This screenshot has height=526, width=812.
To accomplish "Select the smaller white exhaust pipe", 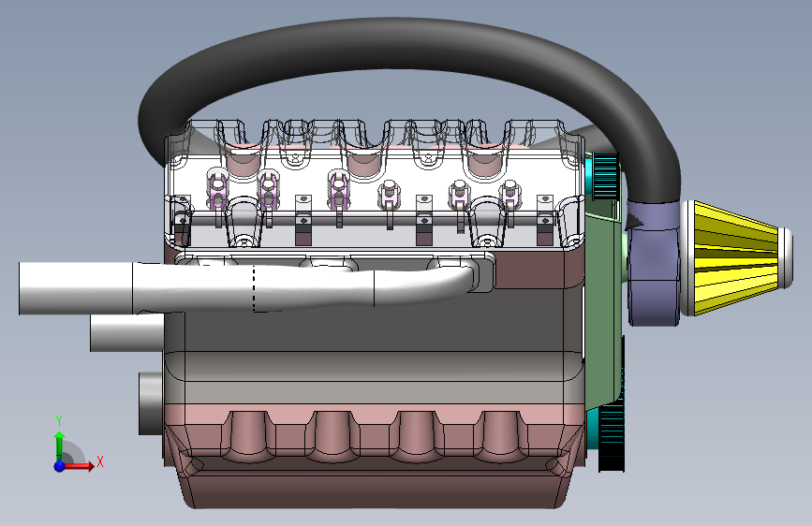I will tap(127, 332).
